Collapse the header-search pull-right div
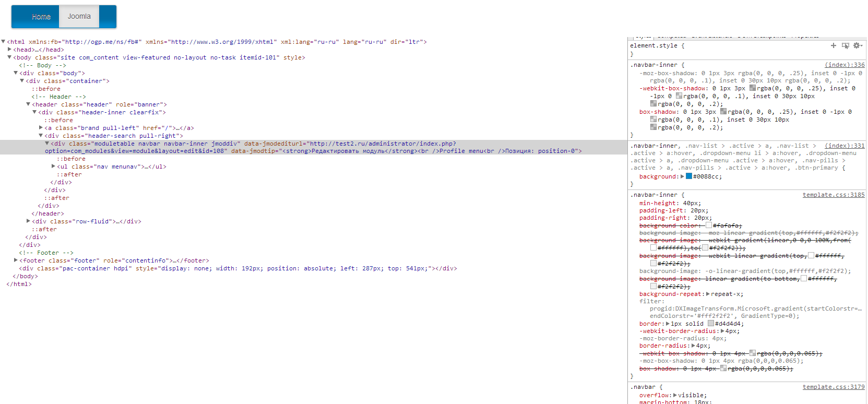The width and height of the screenshot is (868, 404). point(41,136)
